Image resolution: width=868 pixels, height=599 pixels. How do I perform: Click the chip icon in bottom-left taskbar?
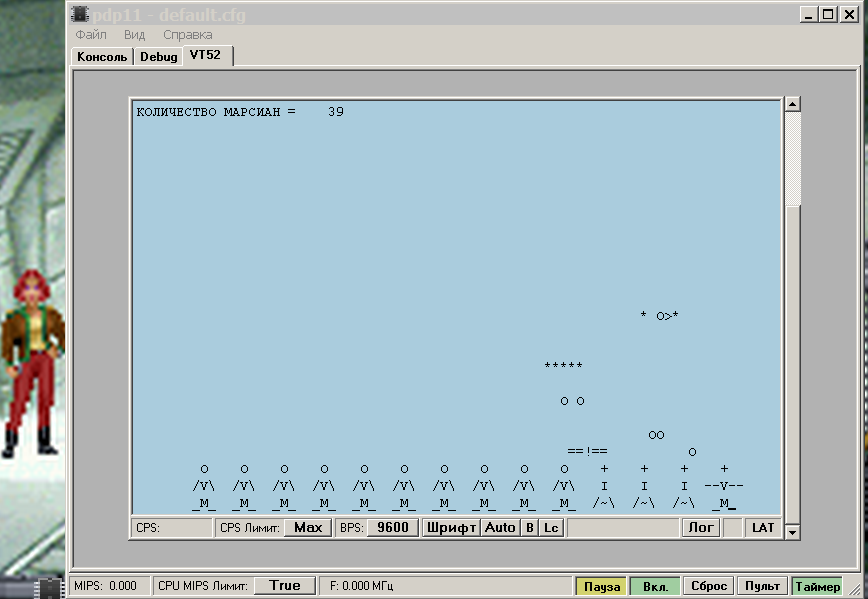click(x=50, y=588)
